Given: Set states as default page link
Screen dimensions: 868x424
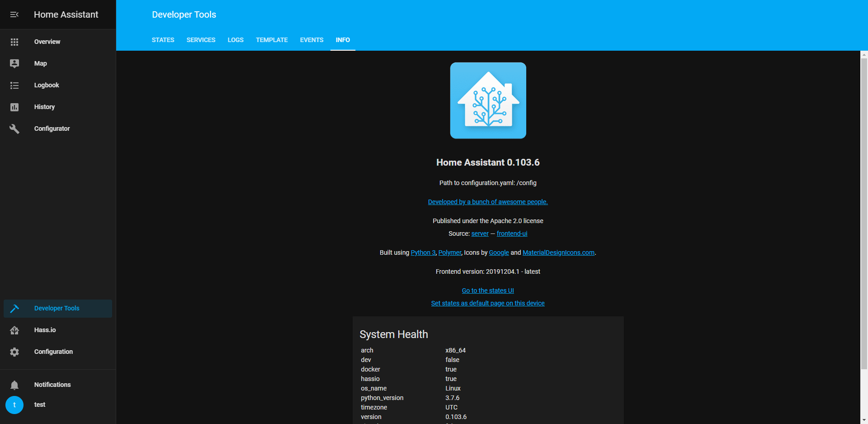Looking at the screenshot, I should coord(488,303).
